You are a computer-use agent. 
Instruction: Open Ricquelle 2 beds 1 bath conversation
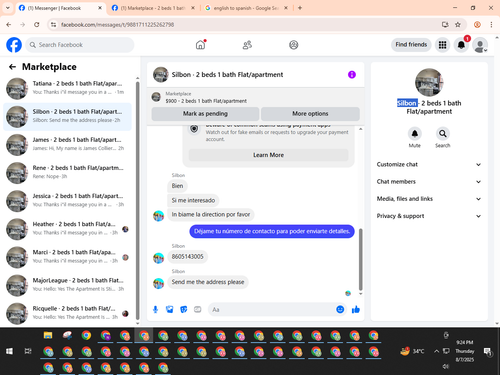point(67,313)
